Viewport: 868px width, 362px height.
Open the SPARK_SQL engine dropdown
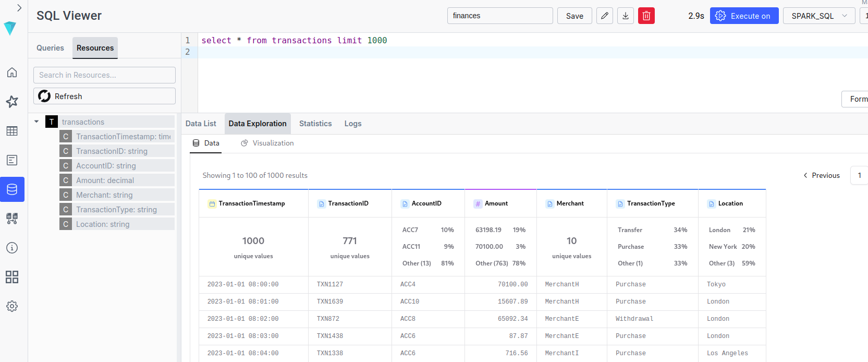point(818,16)
